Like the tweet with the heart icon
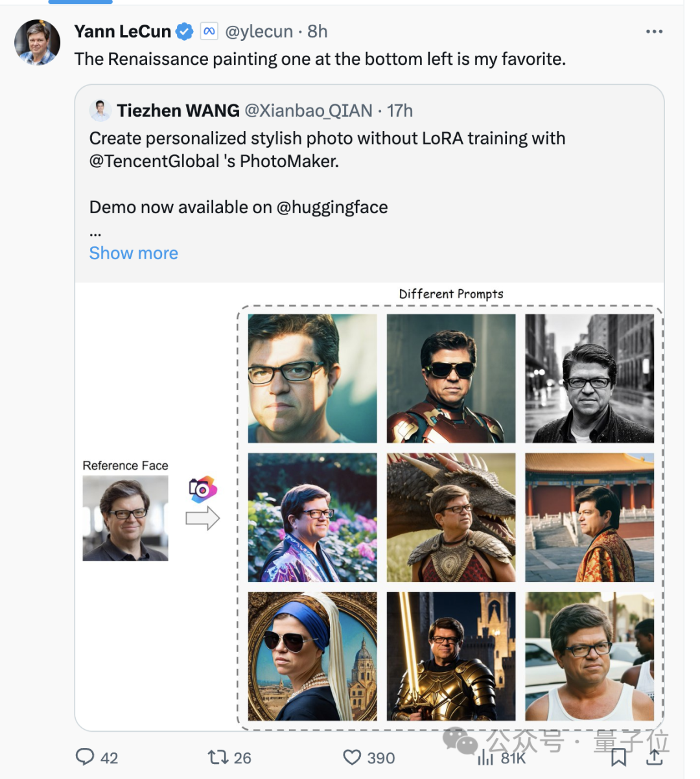The image size is (700, 779). [352, 757]
